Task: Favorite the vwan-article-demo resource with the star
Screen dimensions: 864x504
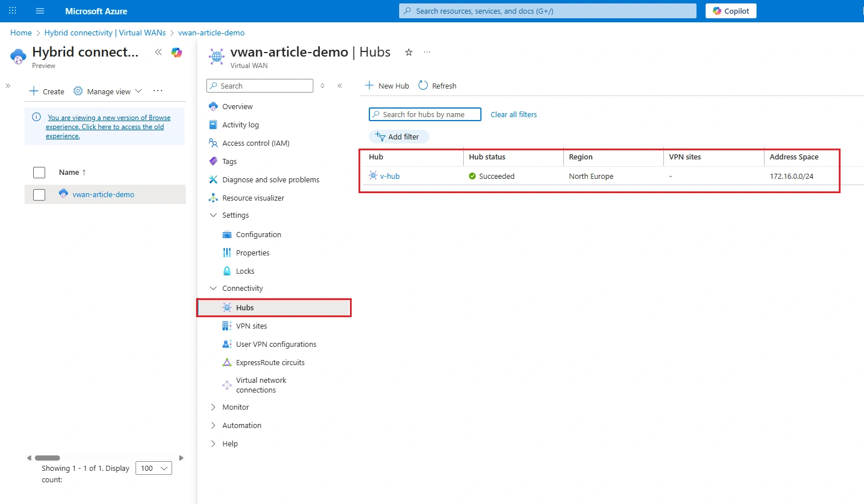Action: pyautogui.click(x=409, y=52)
